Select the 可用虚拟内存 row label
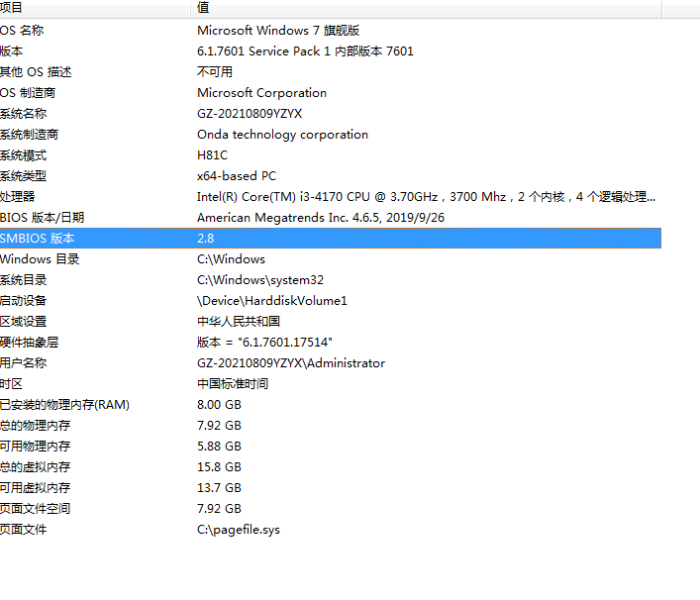 click(x=36, y=488)
